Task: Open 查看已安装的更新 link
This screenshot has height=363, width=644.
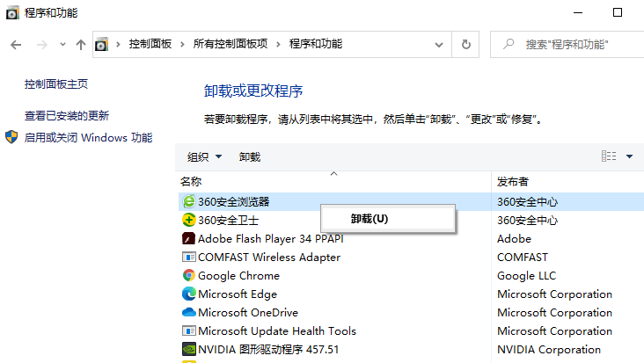Action: click(x=67, y=115)
